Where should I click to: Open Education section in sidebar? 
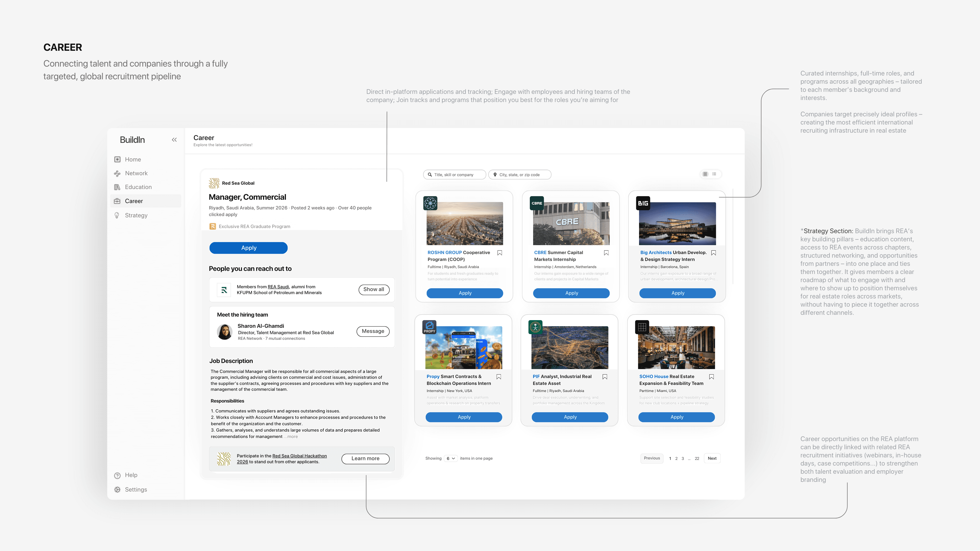[138, 187]
